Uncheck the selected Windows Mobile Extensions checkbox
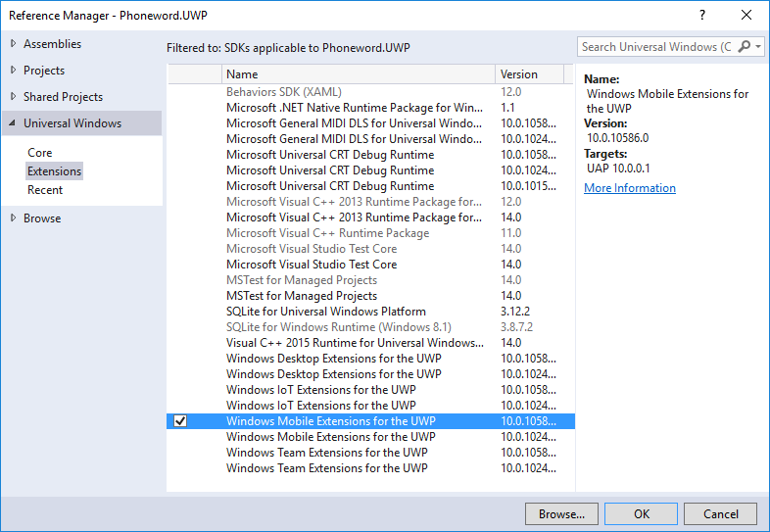Image resolution: width=770 pixels, height=532 pixels. [x=179, y=421]
